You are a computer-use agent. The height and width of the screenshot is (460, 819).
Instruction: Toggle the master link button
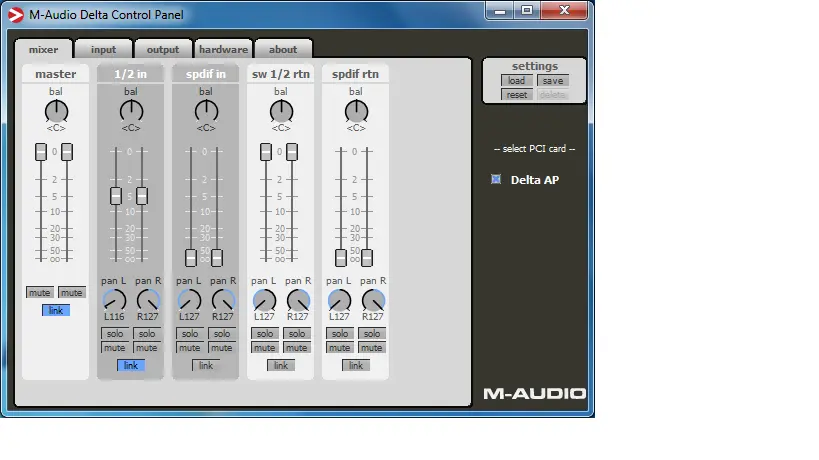[x=56, y=311]
